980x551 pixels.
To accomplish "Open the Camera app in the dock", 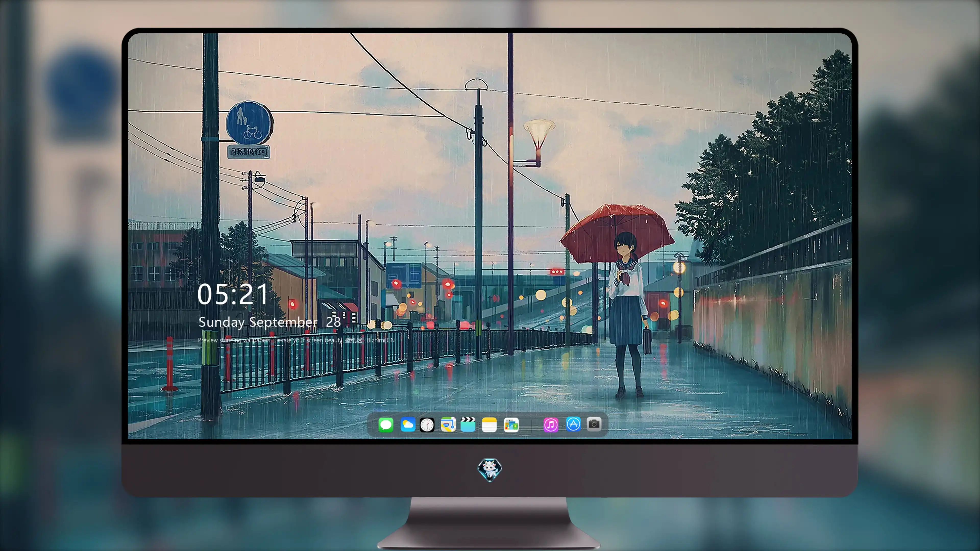I will pyautogui.click(x=594, y=424).
